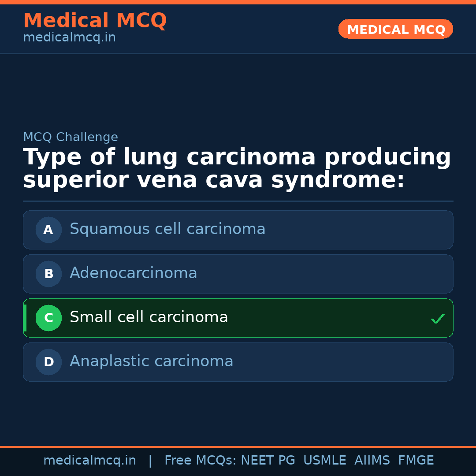Click the lung carcinoma question text
The image size is (476, 476).
click(x=237, y=169)
